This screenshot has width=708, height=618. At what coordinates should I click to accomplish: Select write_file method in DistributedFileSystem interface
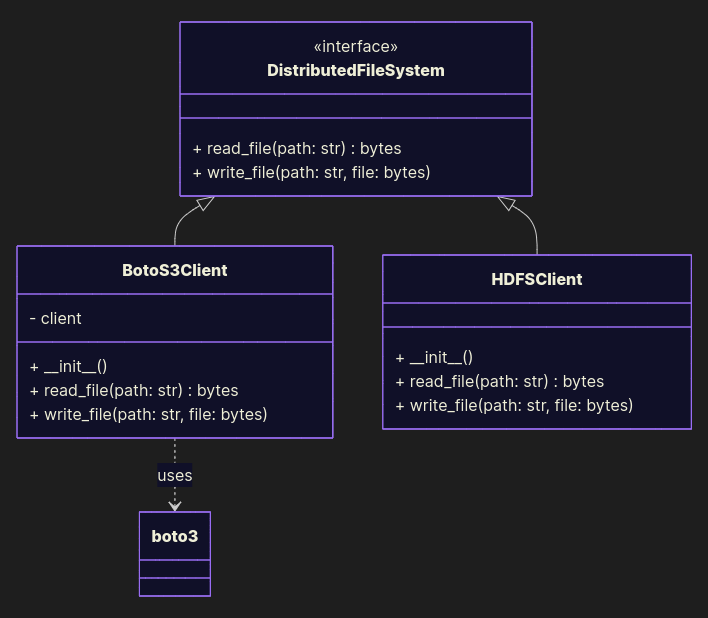pos(312,172)
